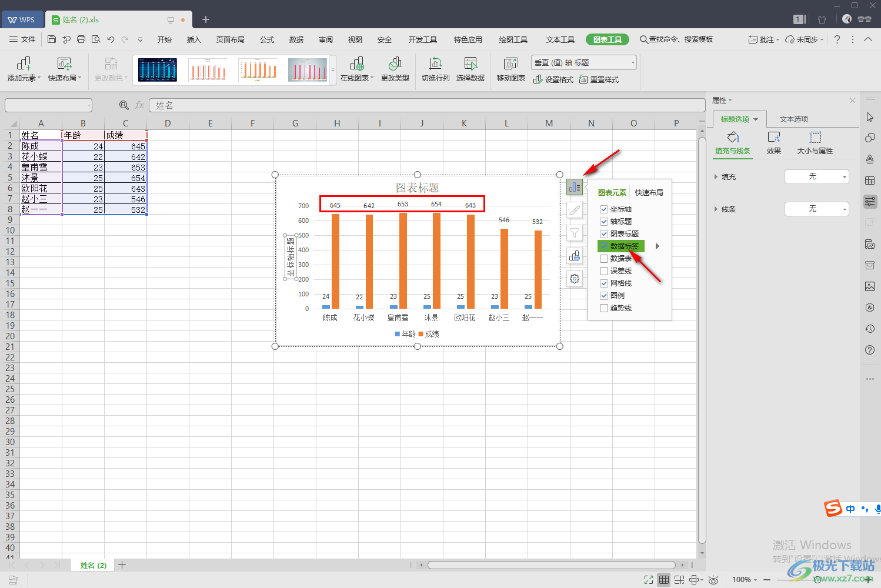This screenshot has height=588, width=881.
Task: Click the chart settings gear button
Action: (575, 279)
